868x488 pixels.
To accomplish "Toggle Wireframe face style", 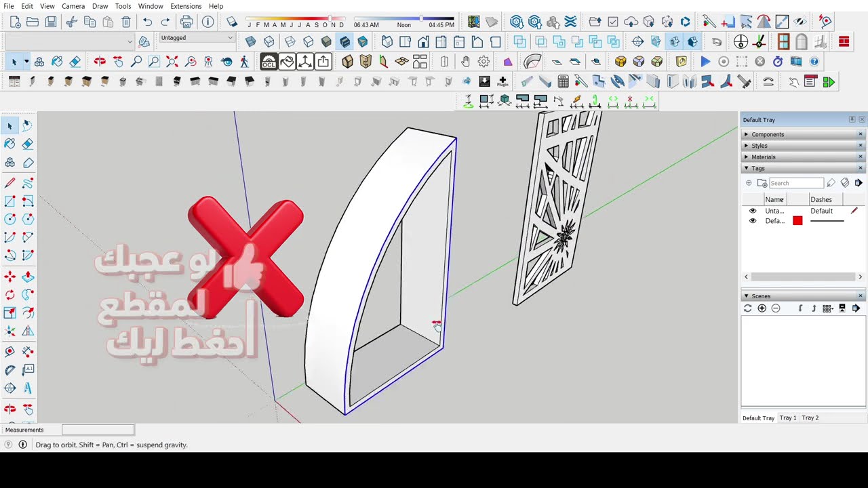I will pyautogui.click(x=290, y=42).
